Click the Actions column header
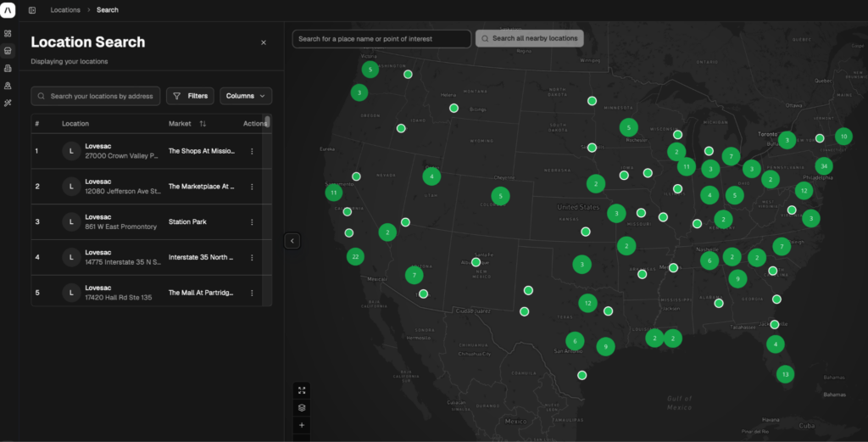The image size is (868, 442). click(254, 124)
